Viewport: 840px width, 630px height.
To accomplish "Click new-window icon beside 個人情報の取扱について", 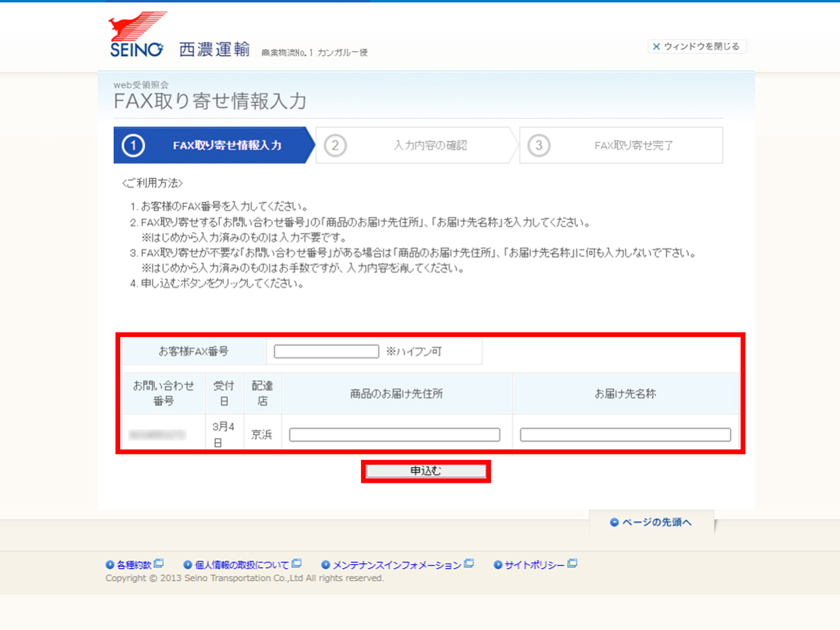I will coord(296,564).
